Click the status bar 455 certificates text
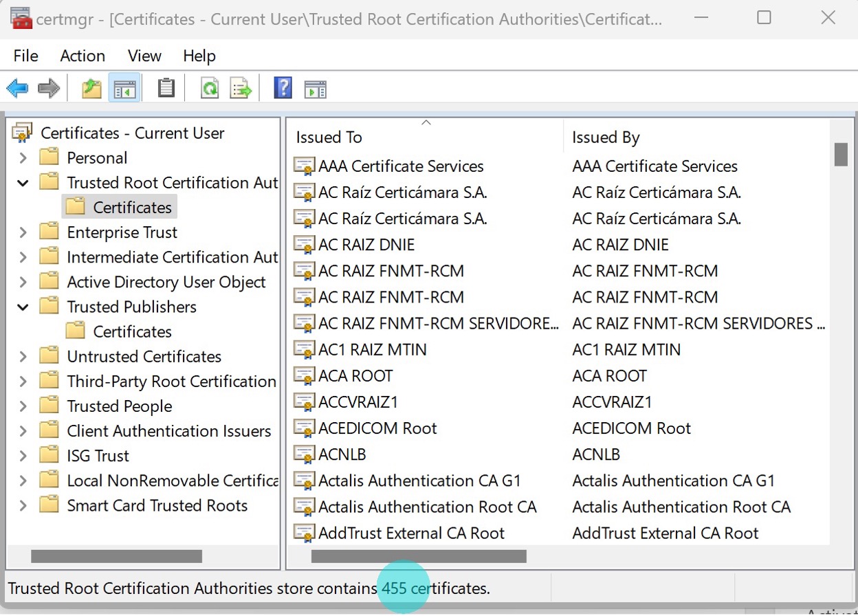 pos(435,588)
